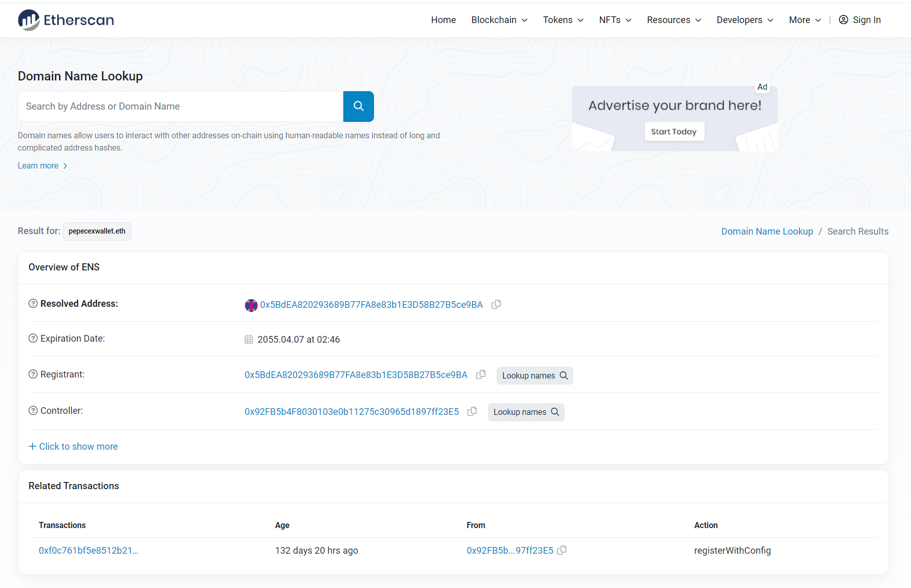Click the Expiration Date help icon
Screen dimensions: 911x588
pyautogui.click(x=33, y=338)
